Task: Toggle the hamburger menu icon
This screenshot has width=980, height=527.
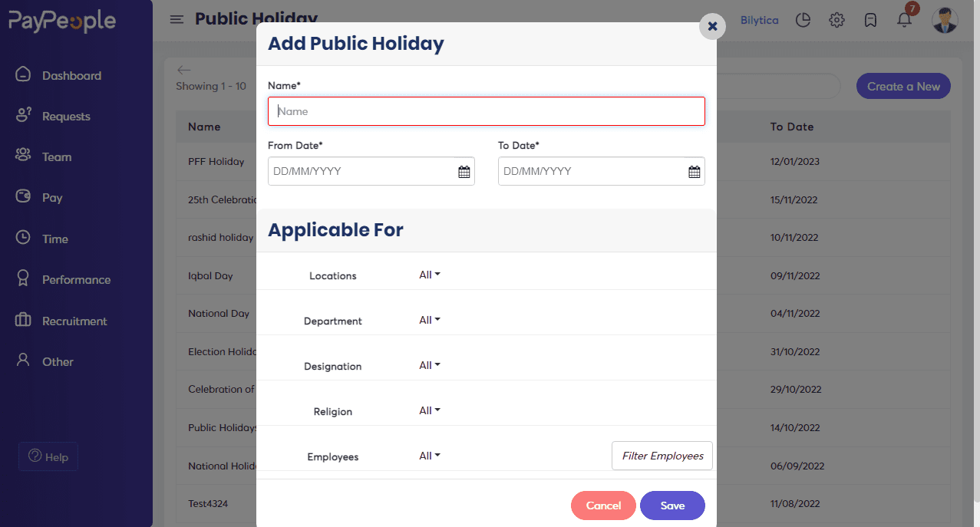Action: click(x=177, y=19)
